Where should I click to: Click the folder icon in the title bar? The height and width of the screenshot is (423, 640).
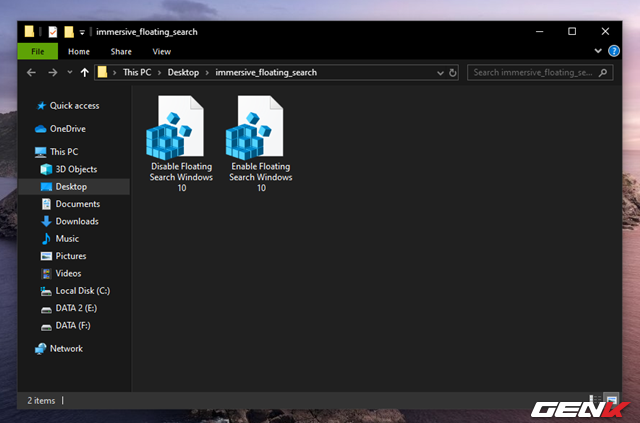coord(29,31)
